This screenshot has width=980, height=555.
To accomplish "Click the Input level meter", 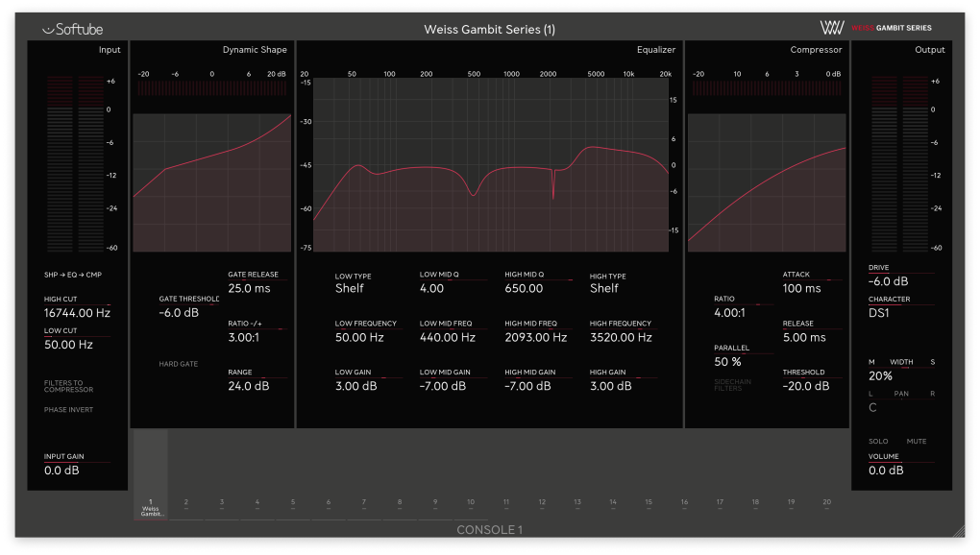I will (x=75, y=164).
